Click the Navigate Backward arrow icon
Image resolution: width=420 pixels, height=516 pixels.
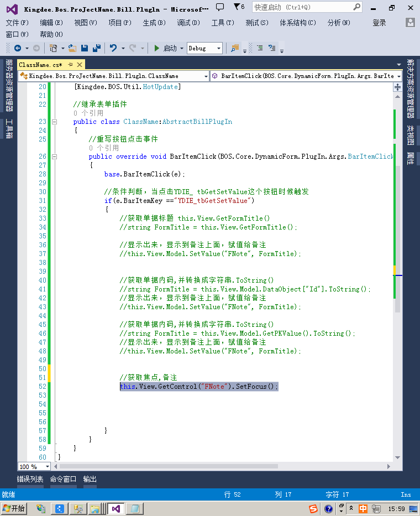pyautogui.click(x=18, y=48)
